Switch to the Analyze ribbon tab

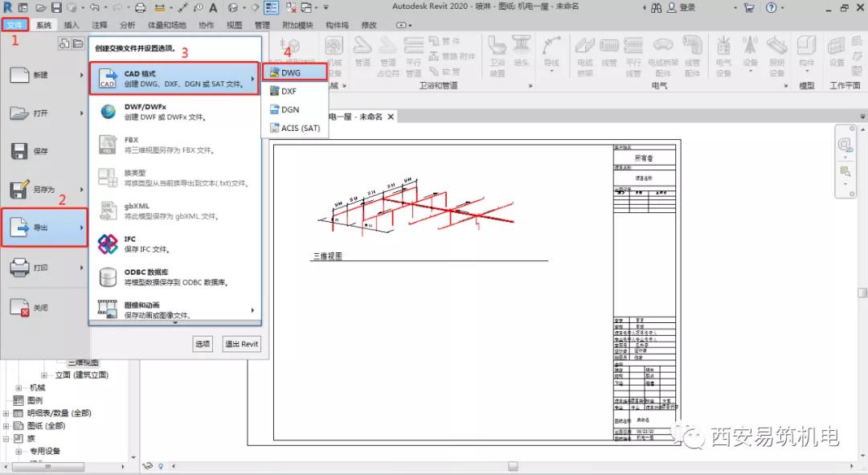pos(127,25)
